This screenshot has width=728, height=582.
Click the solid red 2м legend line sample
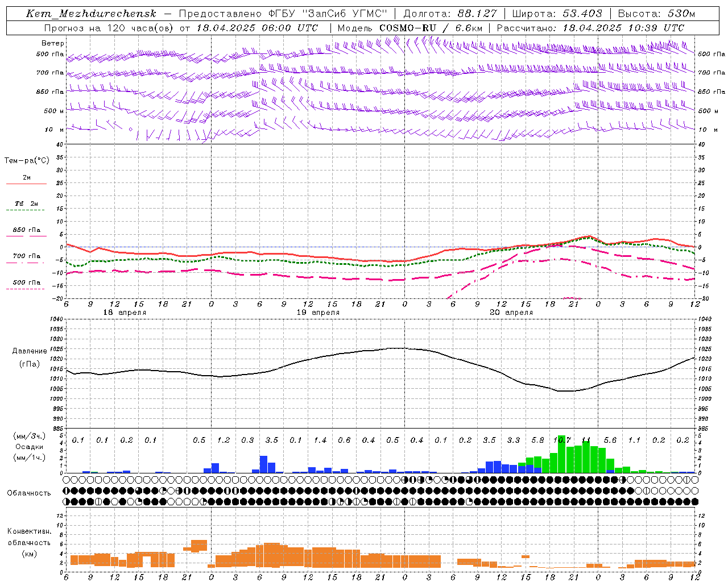tap(26, 184)
